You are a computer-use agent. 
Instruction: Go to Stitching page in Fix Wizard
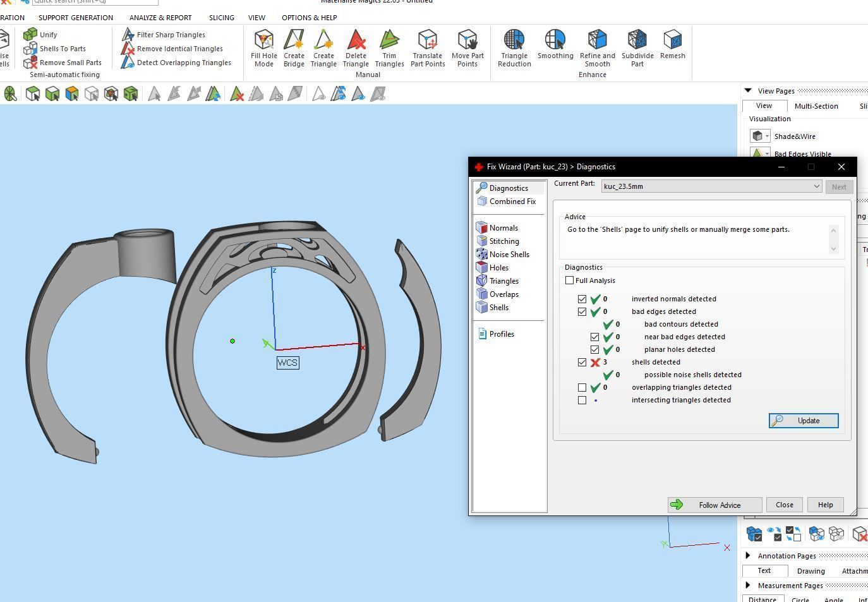tap(497, 241)
